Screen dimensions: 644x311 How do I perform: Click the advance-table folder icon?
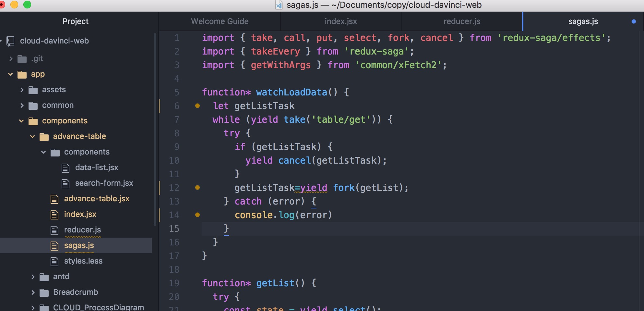pyautogui.click(x=44, y=137)
